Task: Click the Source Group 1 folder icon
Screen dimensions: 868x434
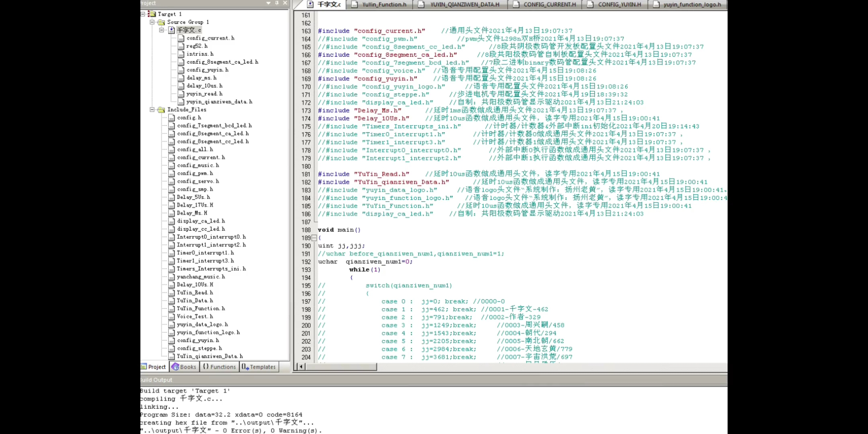Action: point(162,22)
